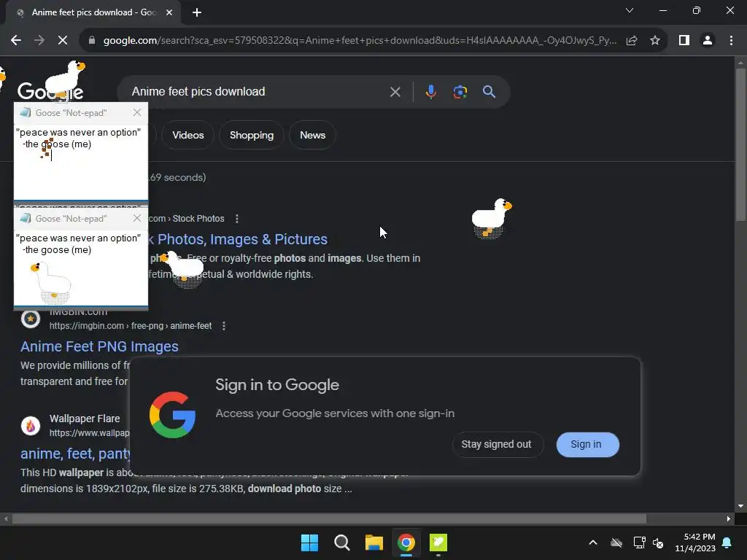The width and height of the screenshot is (747, 560).
Task: Open a new browser tab
Action: tap(197, 12)
